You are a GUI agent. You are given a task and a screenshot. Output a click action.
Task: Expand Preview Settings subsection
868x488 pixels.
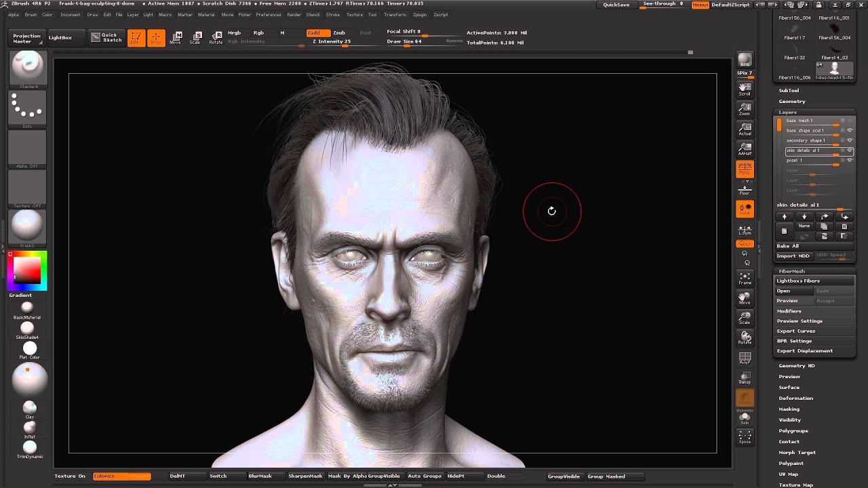pyautogui.click(x=800, y=321)
